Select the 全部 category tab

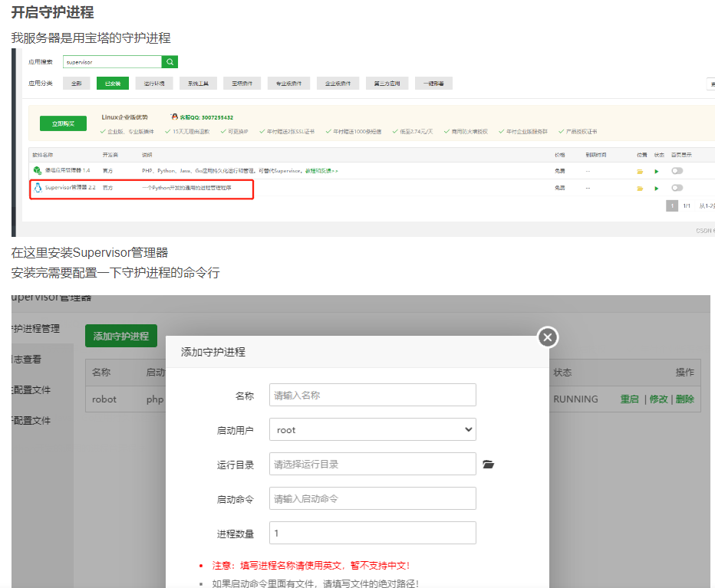(77, 84)
